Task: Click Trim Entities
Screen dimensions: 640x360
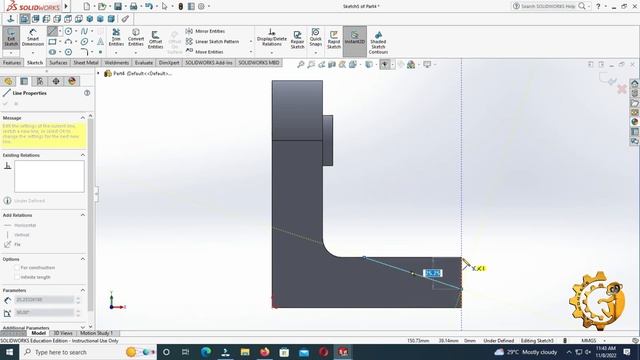Action: coord(116,37)
